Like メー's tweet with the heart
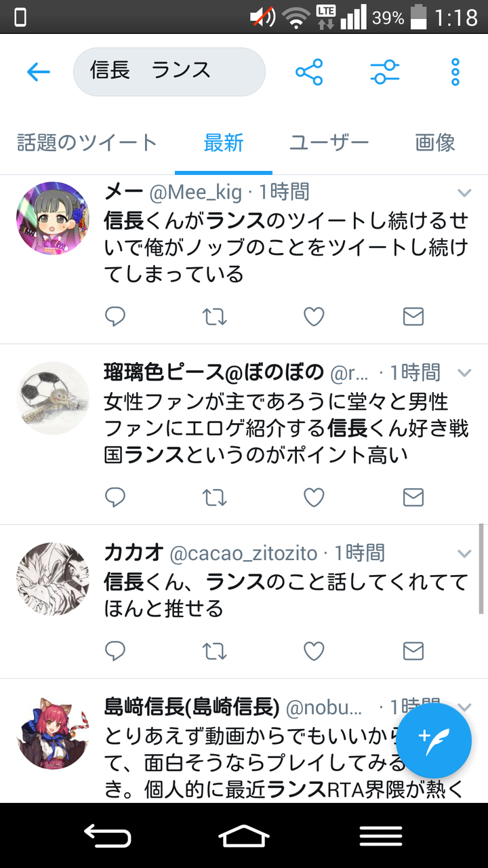The image size is (488, 868). point(314,317)
